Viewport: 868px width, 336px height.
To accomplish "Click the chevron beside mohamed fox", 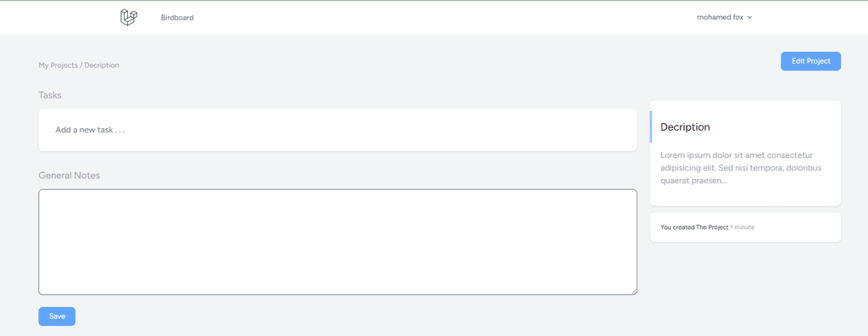I will (749, 18).
